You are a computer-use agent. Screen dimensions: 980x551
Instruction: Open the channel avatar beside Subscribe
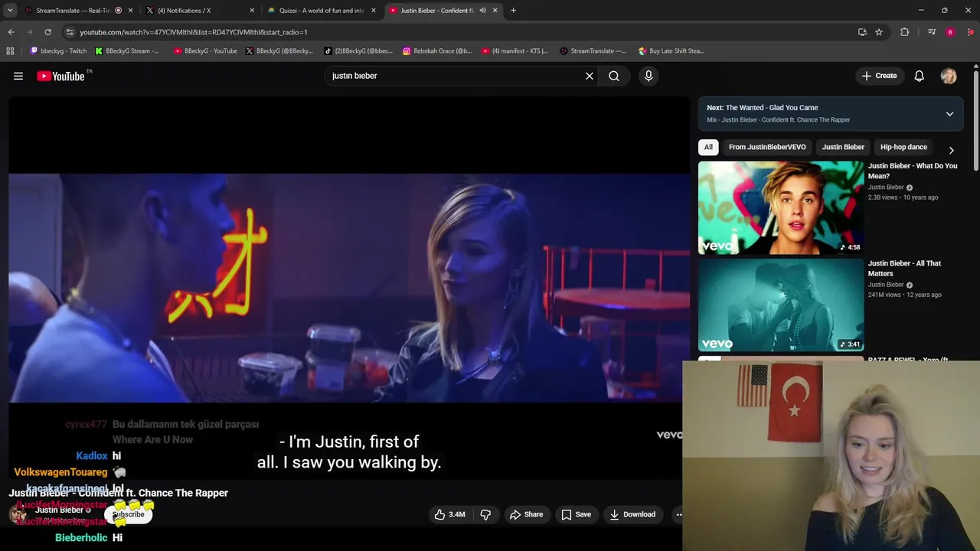pos(17,514)
